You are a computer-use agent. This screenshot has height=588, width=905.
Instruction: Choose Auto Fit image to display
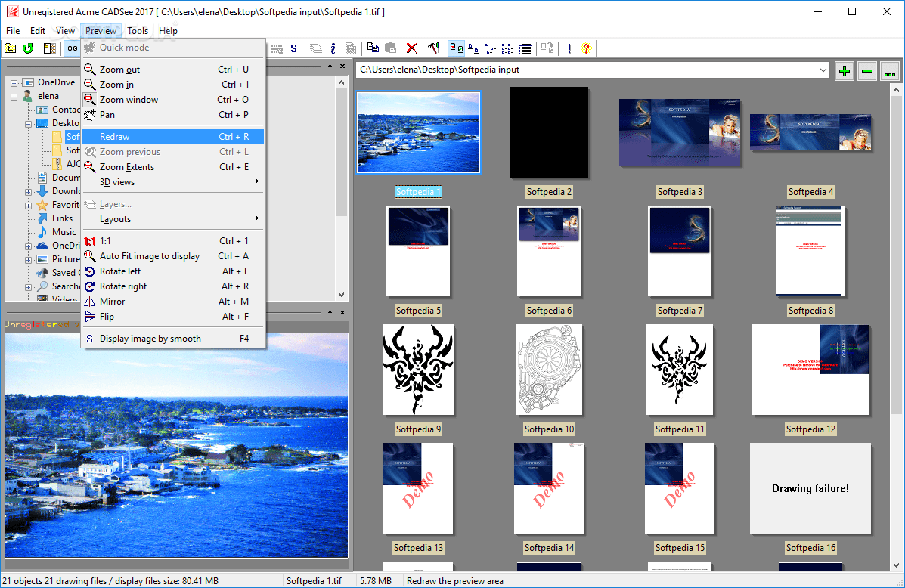[173, 255]
